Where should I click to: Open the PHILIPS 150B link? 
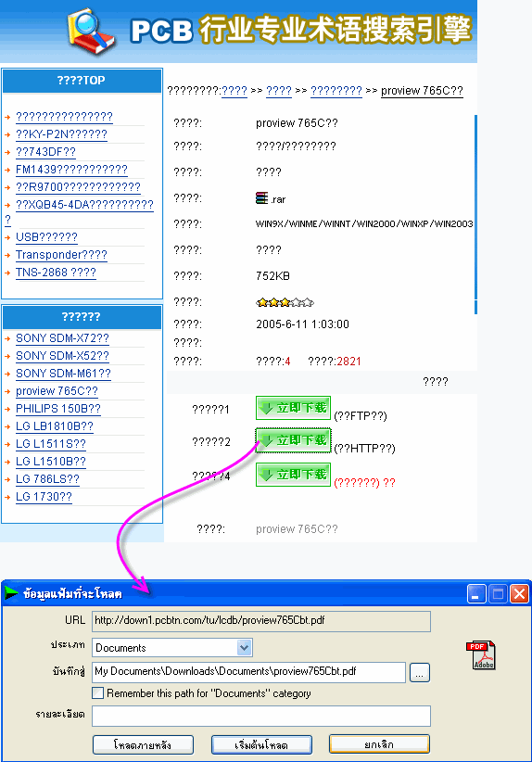tap(58, 409)
